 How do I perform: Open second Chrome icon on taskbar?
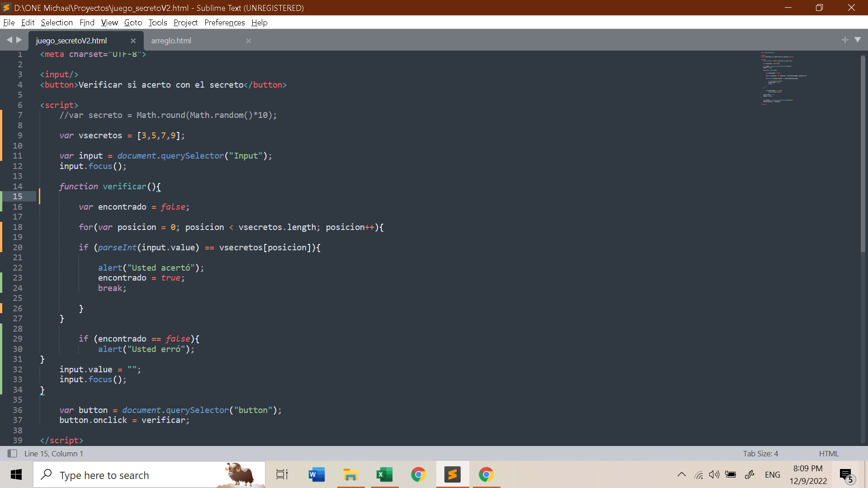pos(486,474)
